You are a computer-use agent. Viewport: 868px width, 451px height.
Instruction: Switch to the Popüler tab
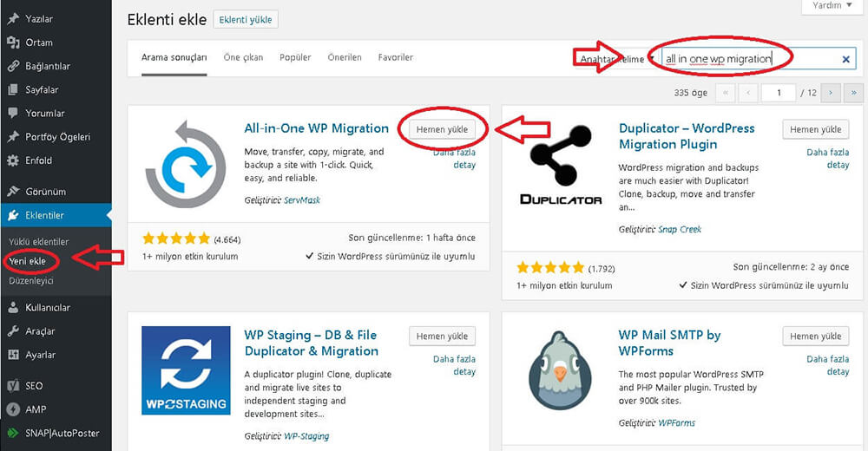[295, 57]
